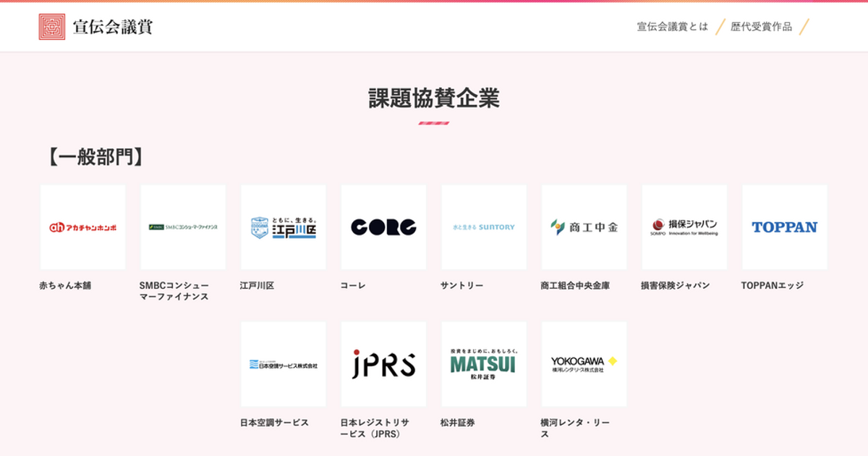The image size is (868, 456).
Task: Click the SMBCコンシューマーファイナンス logo tile
Action: (183, 227)
